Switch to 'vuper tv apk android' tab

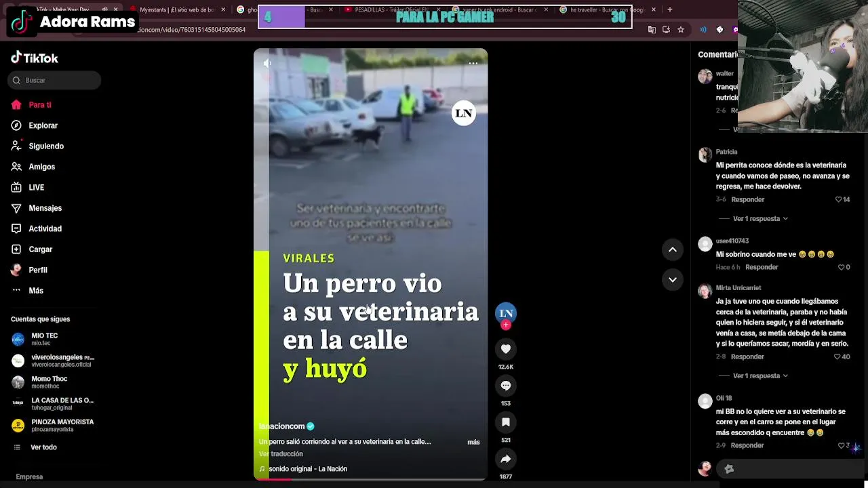click(499, 9)
